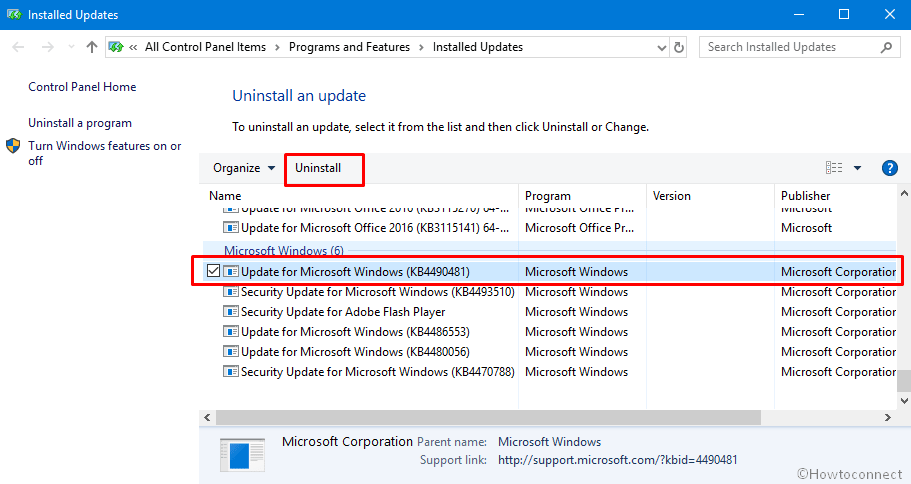Click the horizontal scrollbar right arrow
Viewport: 911px width, 484px height.
point(888,417)
